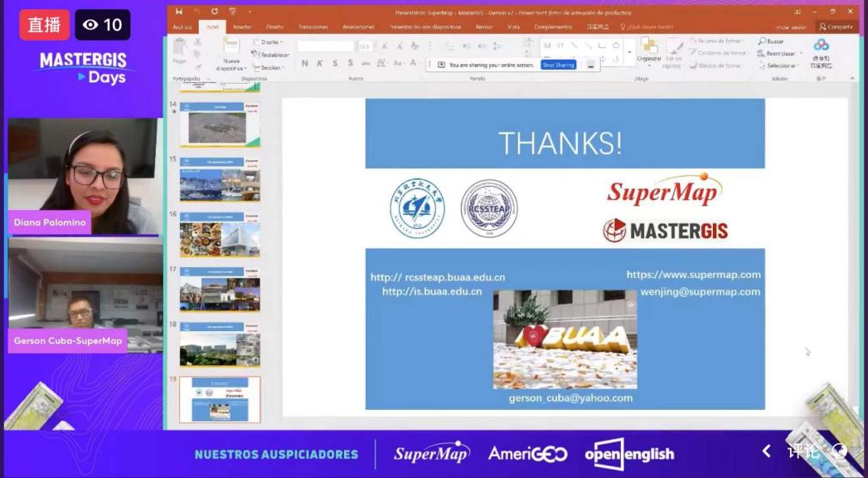Switch to the Transiciones tab

[x=313, y=27]
